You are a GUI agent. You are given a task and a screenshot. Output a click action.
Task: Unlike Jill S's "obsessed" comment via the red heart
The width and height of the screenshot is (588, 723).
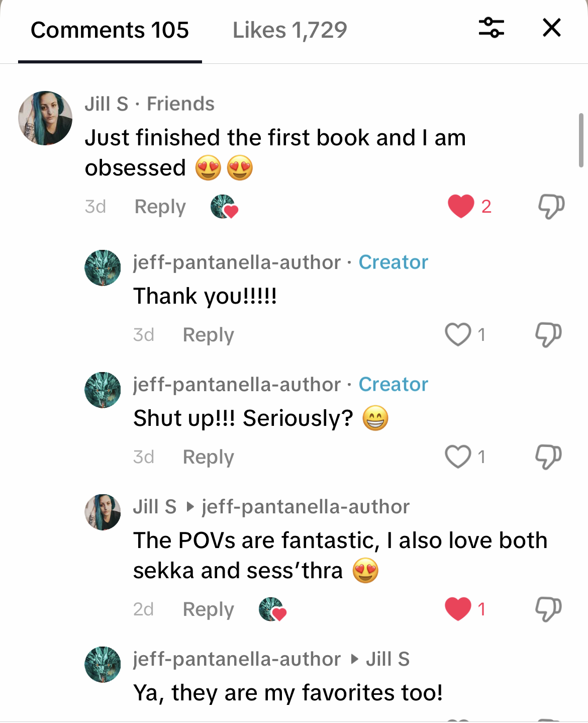click(x=461, y=206)
